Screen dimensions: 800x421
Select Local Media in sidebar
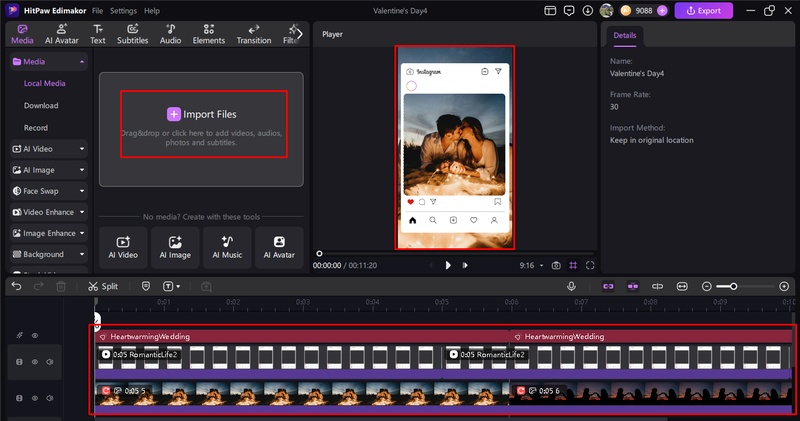tap(44, 83)
